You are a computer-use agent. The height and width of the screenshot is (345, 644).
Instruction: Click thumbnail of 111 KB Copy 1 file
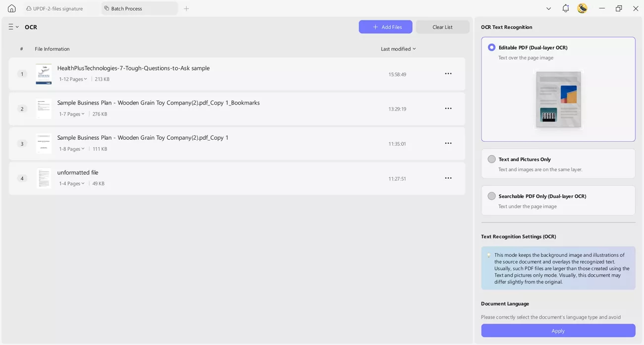44,143
